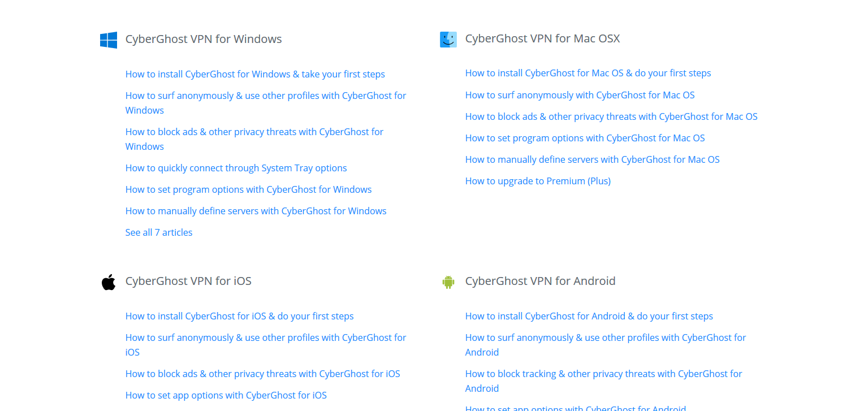The width and height of the screenshot is (868, 411).
Task: Open How to install CyberGhost for iOS
Action: point(240,316)
